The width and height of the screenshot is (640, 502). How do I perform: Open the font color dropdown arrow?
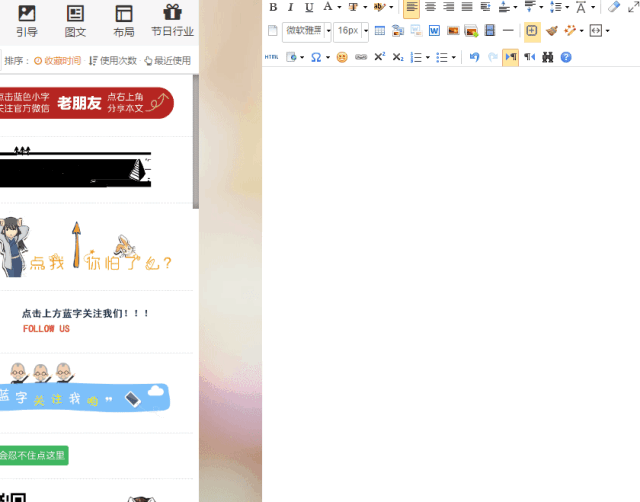pyautogui.click(x=339, y=7)
